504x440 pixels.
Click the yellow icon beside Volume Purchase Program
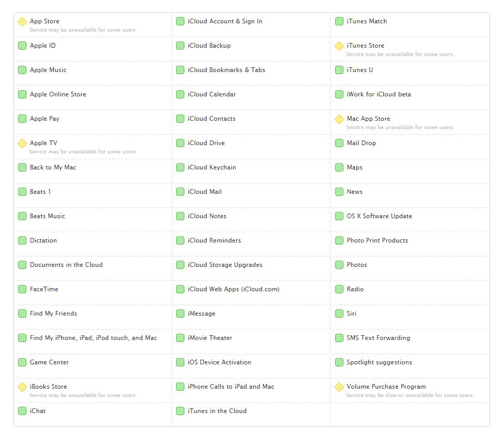tap(339, 387)
